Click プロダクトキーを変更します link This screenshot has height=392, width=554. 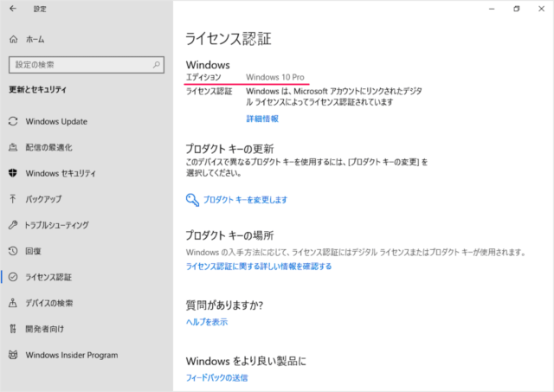245,200
